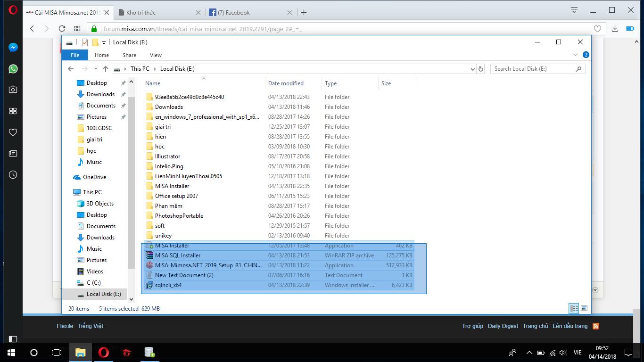Switch to details view layout icon

(x=574, y=308)
